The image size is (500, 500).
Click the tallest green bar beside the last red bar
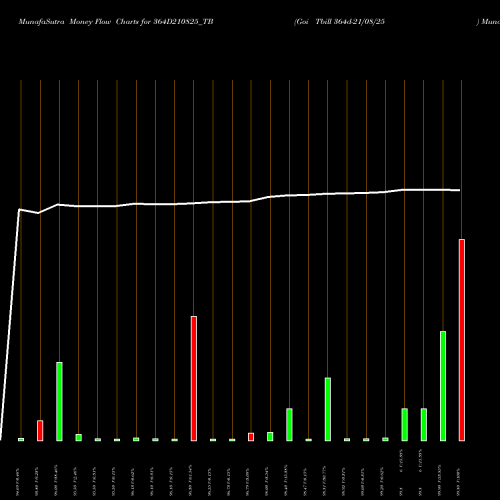point(443,386)
